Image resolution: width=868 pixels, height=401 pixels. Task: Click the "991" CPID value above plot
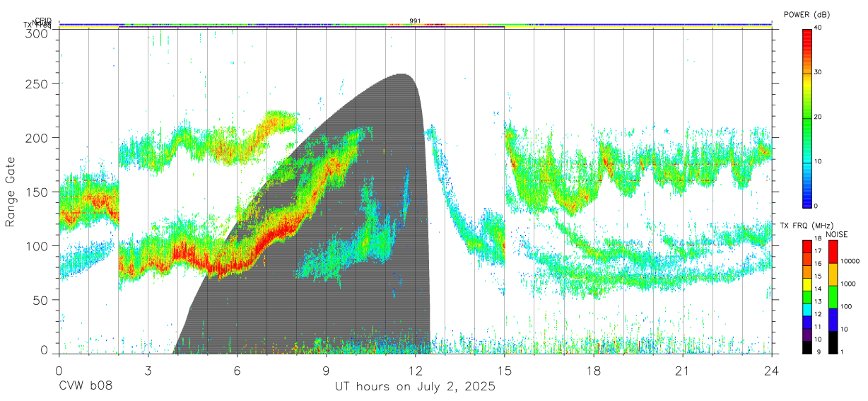(415, 21)
